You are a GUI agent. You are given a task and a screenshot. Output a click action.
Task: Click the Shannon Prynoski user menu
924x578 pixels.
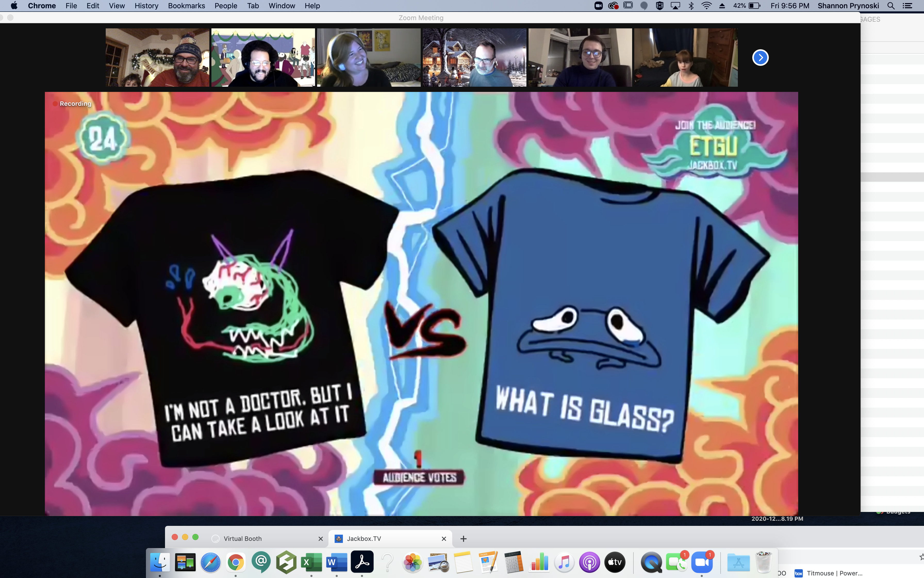click(848, 6)
